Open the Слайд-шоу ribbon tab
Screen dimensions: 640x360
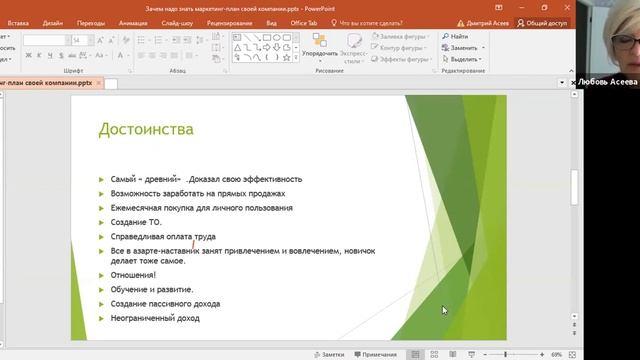[177, 23]
